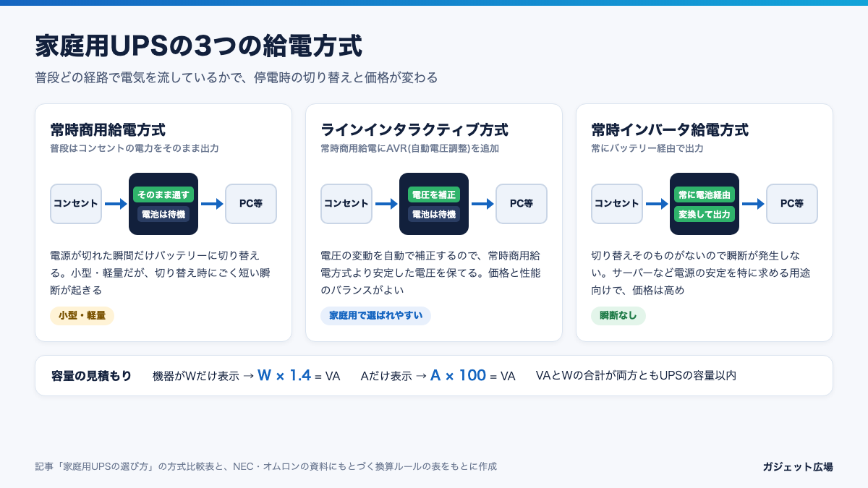Click 電池は待機 label under そのまま通す
This screenshot has width=868, height=488.
point(163,214)
